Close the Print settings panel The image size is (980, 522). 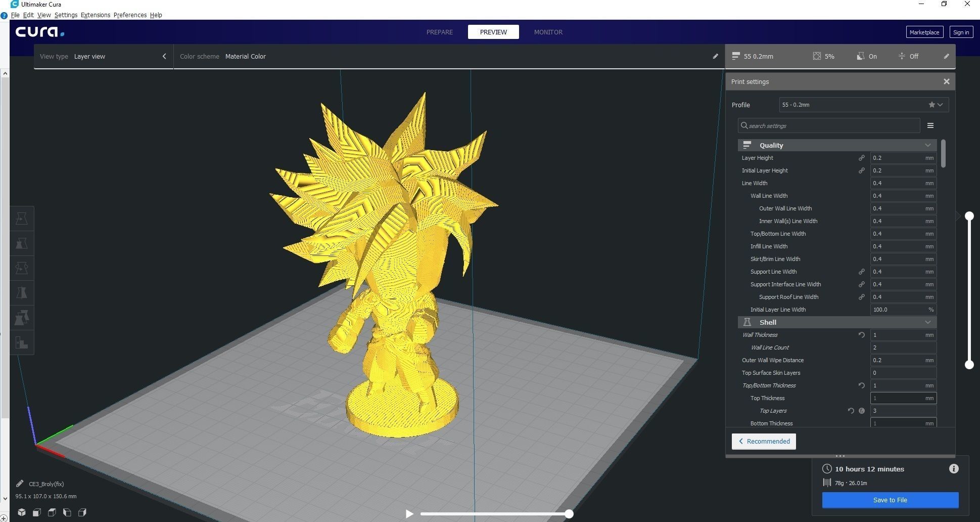pos(946,81)
